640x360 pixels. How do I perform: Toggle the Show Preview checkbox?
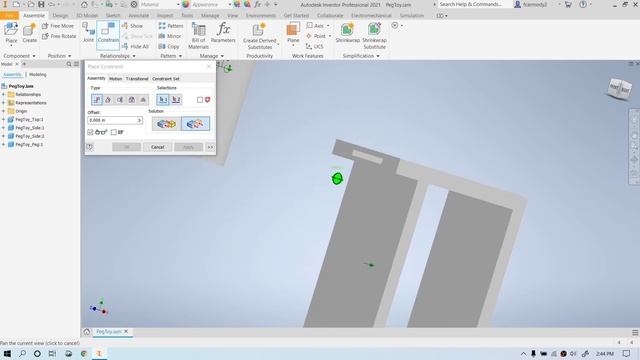90,132
